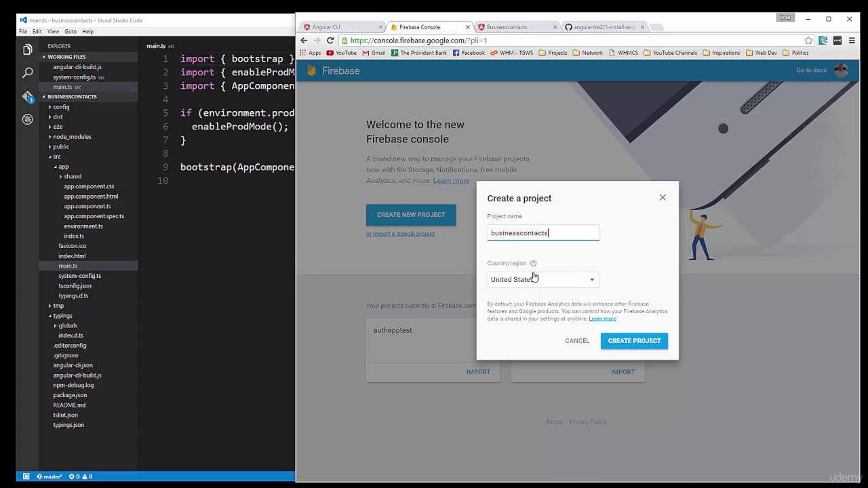Viewport: 868px width, 488px height.
Task: Click the errors and warnings status bar indicator
Action: pos(80,476)
